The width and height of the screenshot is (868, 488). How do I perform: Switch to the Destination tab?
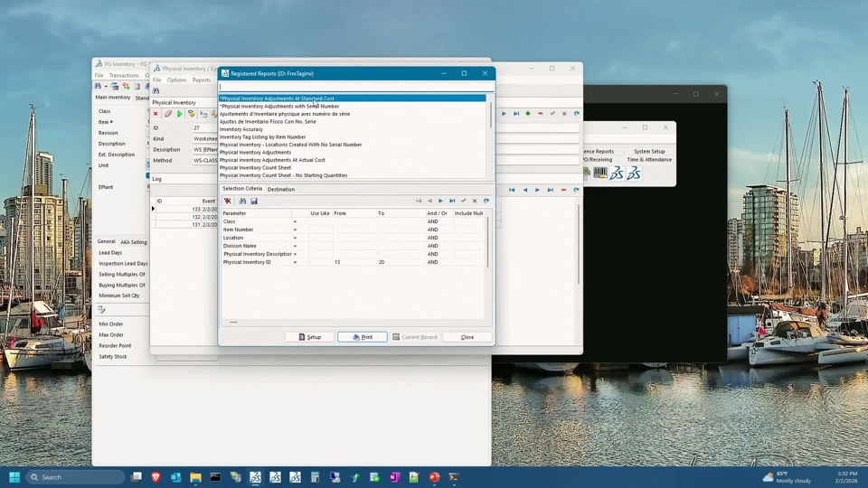(280, 189)
